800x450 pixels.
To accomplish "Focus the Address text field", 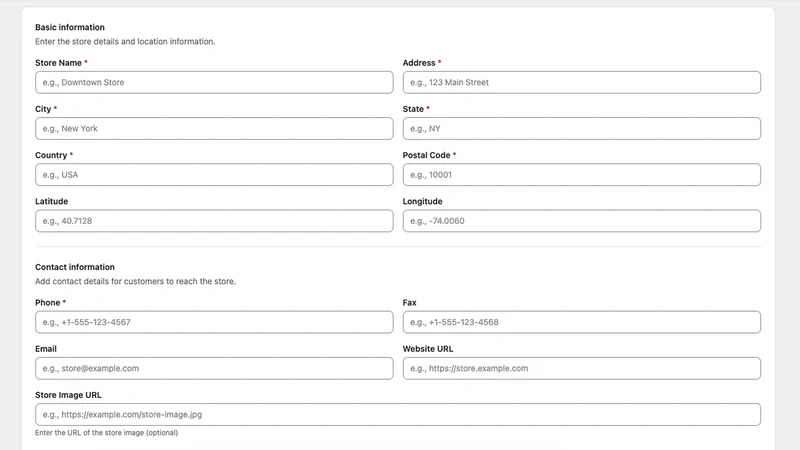I will tap(582, 82).
